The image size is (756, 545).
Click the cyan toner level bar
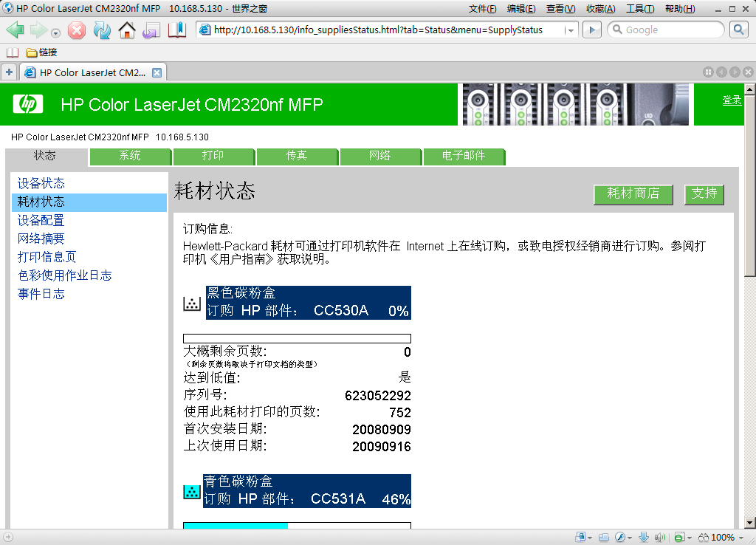[x=235, y=525]
